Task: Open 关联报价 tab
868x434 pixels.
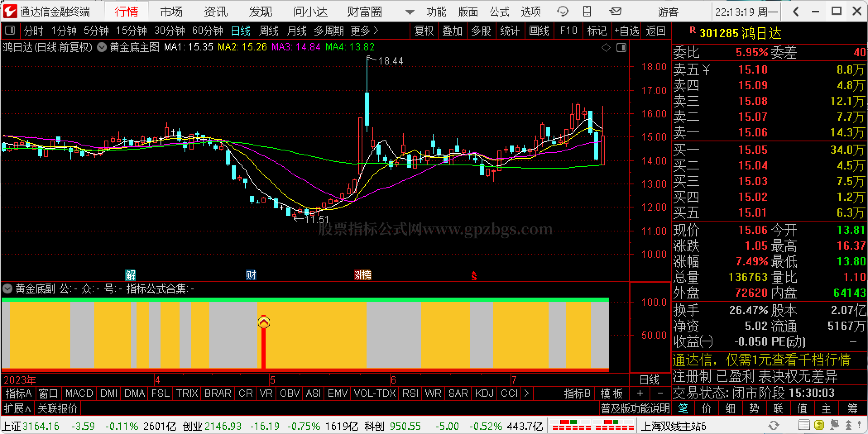Action: coord(58,409)
